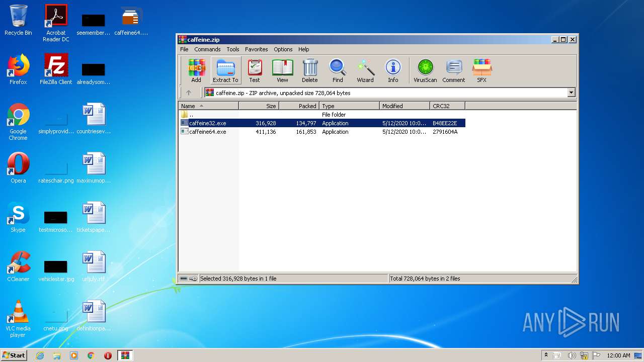The image size is (644, 362).
Task: Sort by the Type column header
Action: click(x=349, y=106)
